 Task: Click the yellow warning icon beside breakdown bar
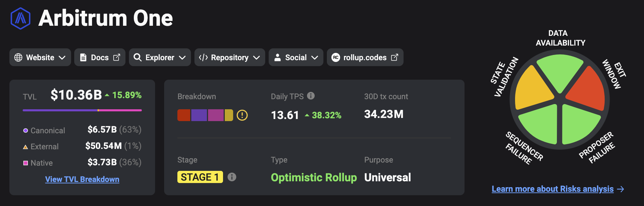[x=242, y=115]
